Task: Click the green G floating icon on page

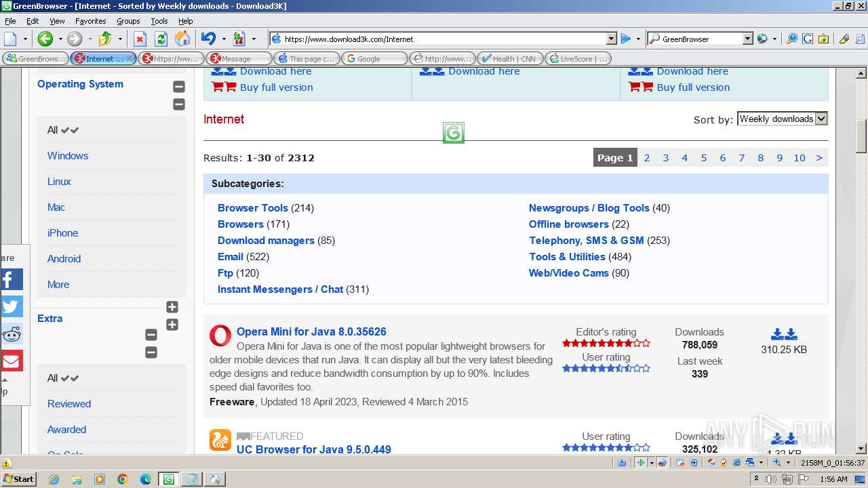Action: (454, 133)
